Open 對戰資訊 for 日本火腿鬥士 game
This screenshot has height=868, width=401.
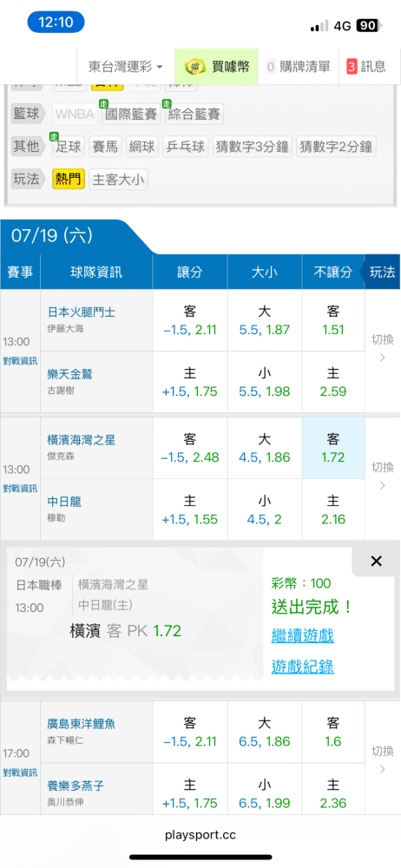(x=20, y=360)
